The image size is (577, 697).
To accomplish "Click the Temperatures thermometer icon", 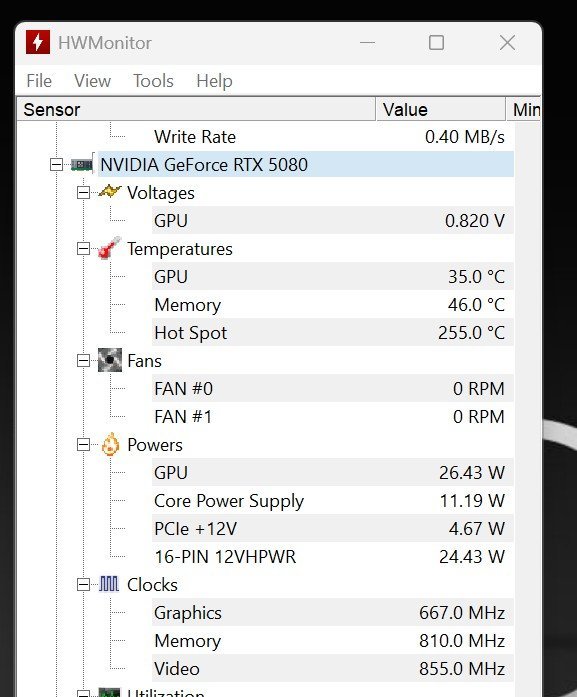I will [x=109, y=248].
